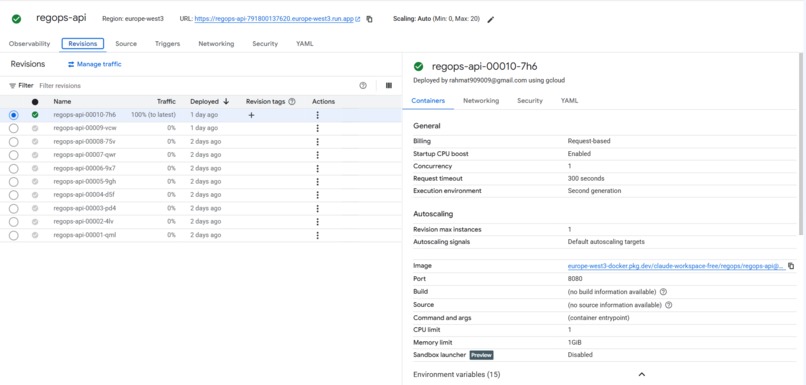Open the filter revisions help icon
806x385 pixels.
point(363,86)
